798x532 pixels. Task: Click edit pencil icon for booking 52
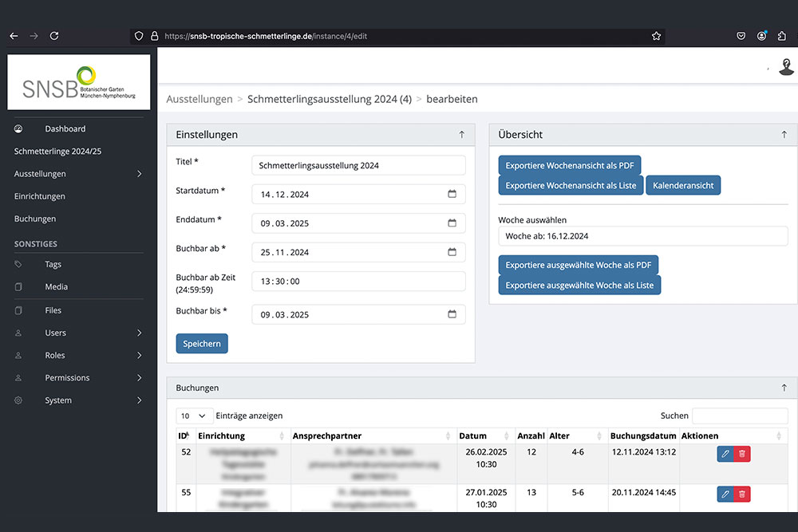click(x=725, y=454)
